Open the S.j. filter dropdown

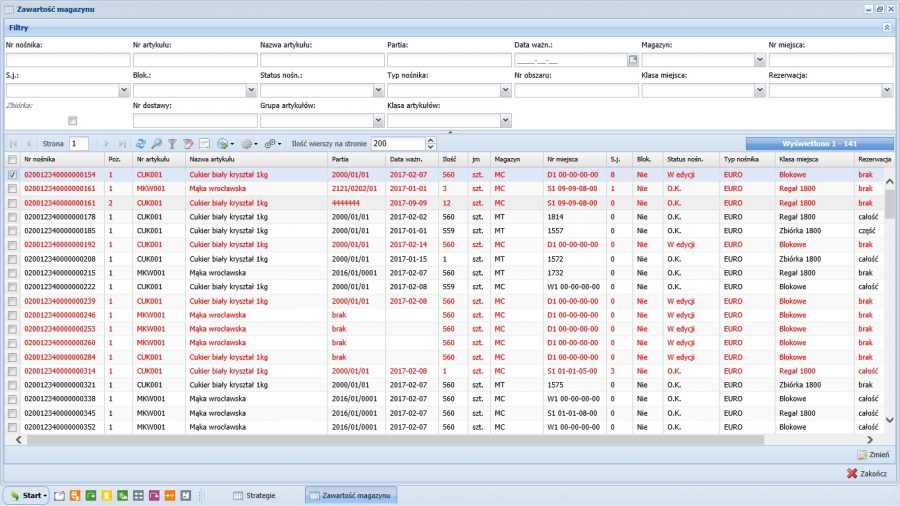point(124,90)
